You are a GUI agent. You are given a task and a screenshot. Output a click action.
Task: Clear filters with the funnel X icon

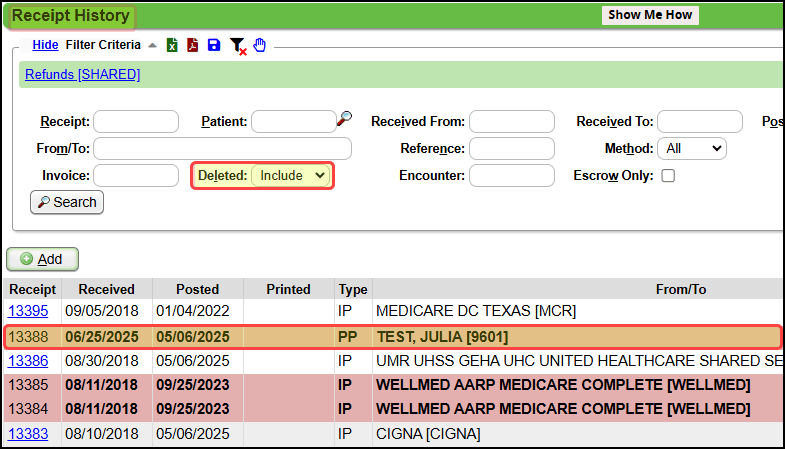[237, 46]
